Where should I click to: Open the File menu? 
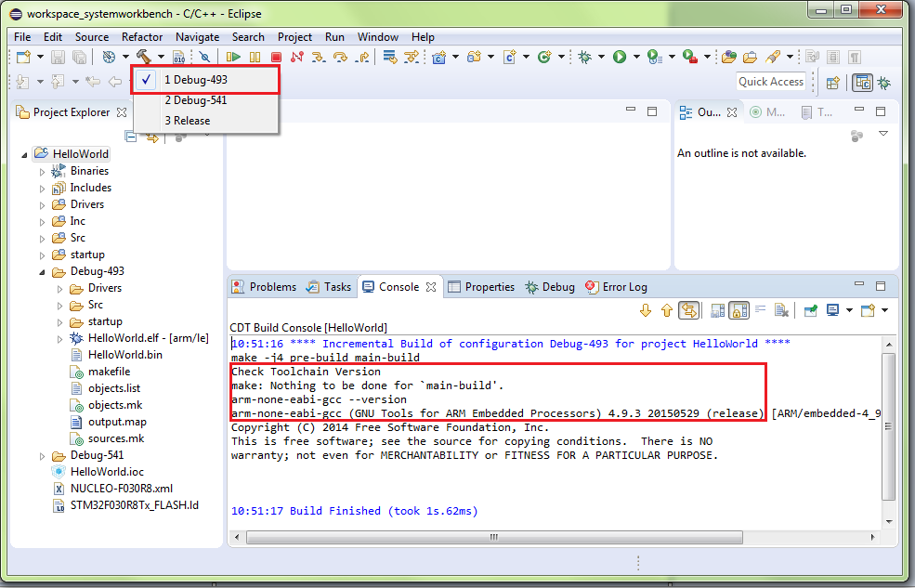pyautogui.click(x=22, y=37)
